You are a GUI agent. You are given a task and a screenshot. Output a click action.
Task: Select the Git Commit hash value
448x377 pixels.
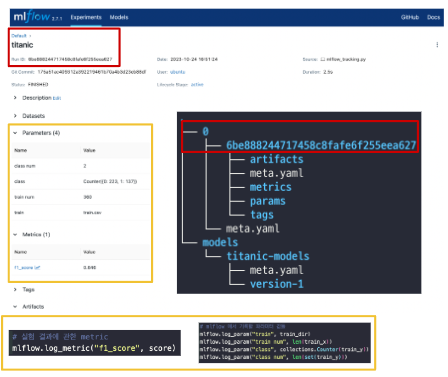pos(92,72)
